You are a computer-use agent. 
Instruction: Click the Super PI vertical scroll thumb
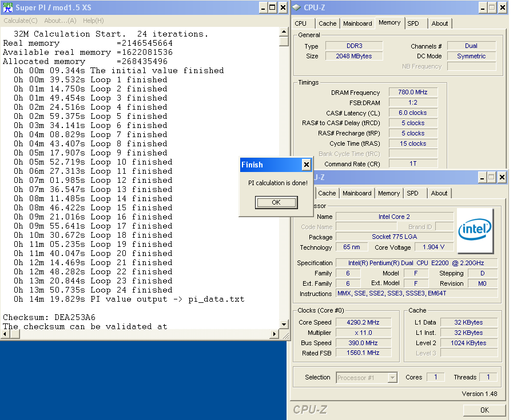tap(284, 41)
